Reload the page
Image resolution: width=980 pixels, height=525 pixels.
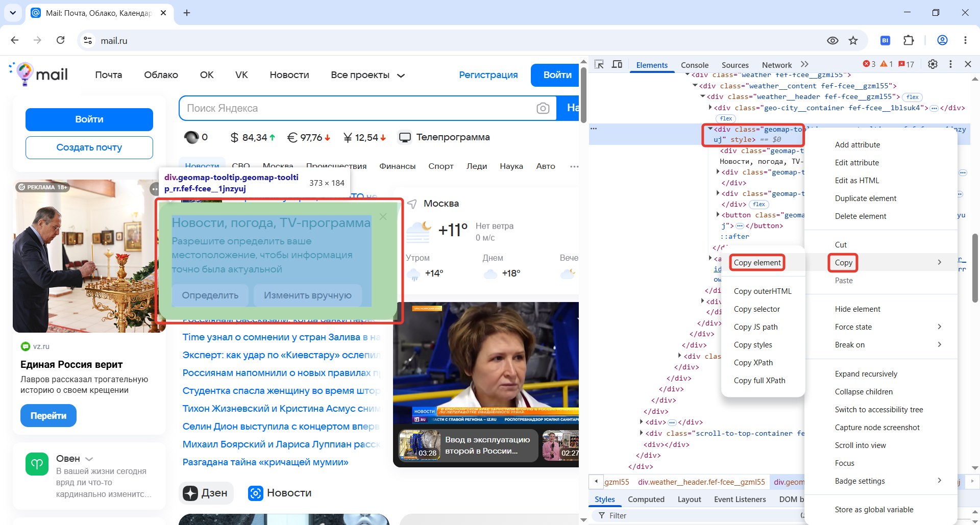pos(60,40)
